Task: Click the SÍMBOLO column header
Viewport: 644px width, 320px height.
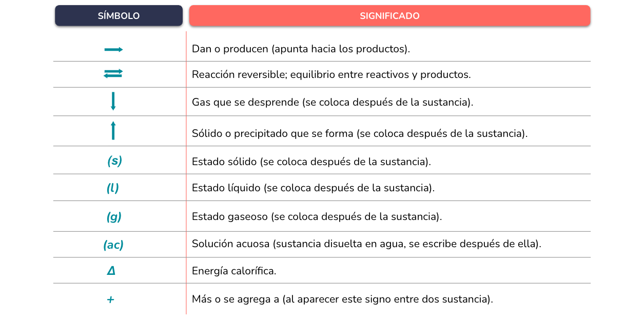Action: (x=119, y=15)
